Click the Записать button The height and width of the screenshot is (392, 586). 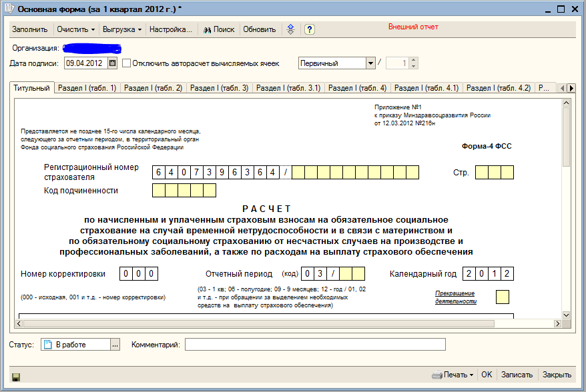click(x=517, y=375)
